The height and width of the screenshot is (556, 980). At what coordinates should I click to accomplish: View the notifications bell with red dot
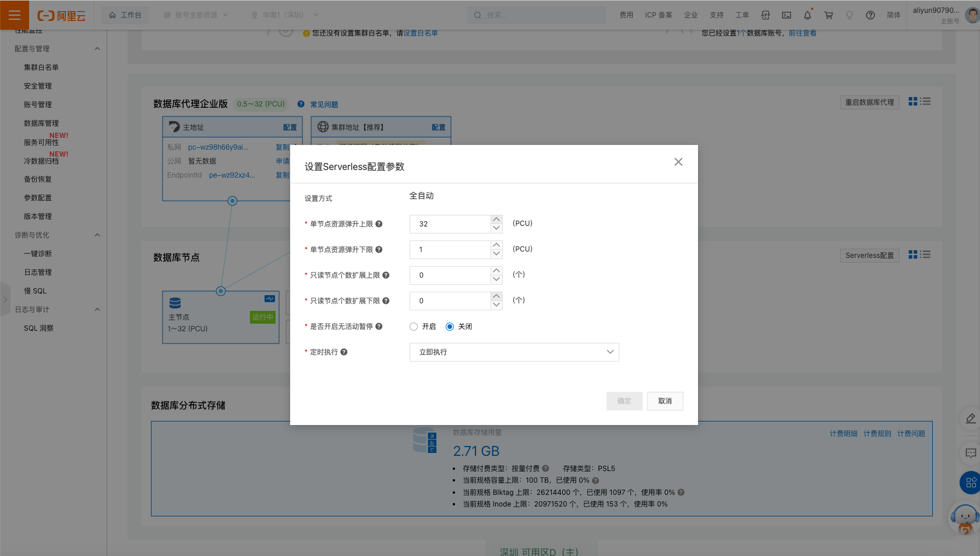808,15
